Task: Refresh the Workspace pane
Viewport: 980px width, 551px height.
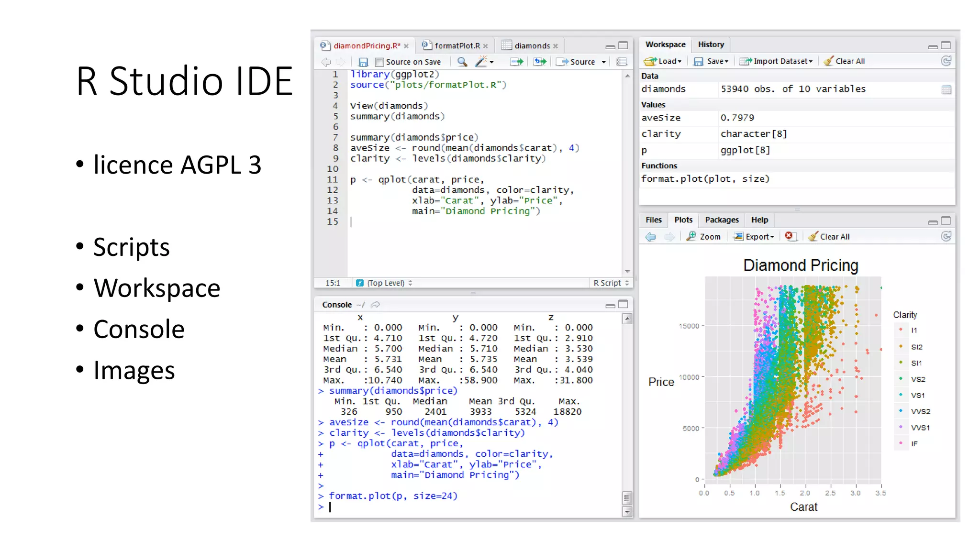Action: point(946,61)
